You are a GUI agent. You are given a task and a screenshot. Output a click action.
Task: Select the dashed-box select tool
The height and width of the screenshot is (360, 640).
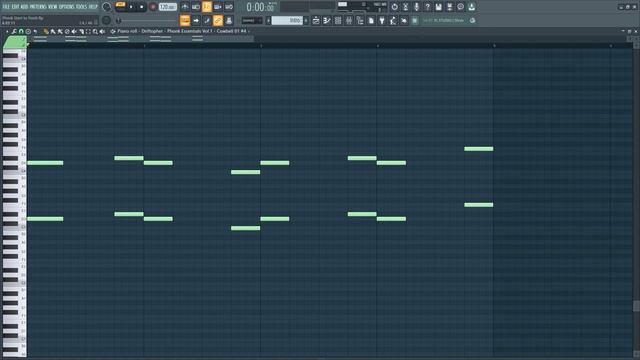(x=88, y=31)
